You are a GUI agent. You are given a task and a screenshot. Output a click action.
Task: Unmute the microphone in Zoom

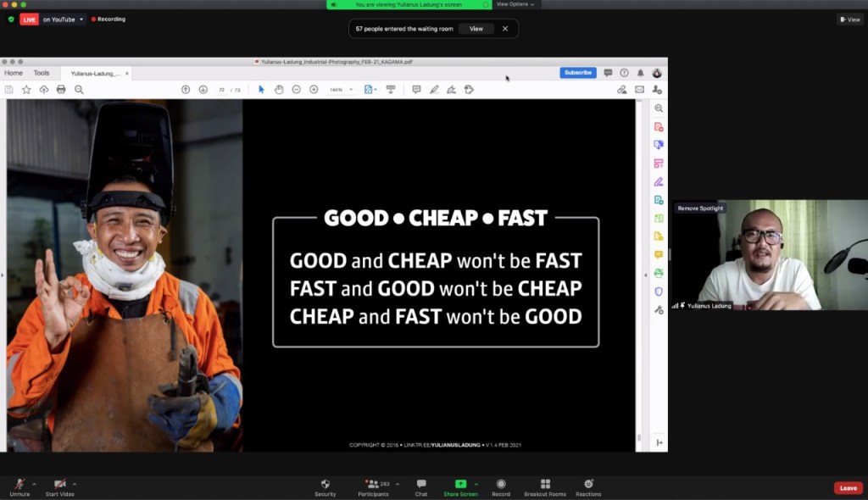point(19,485)
